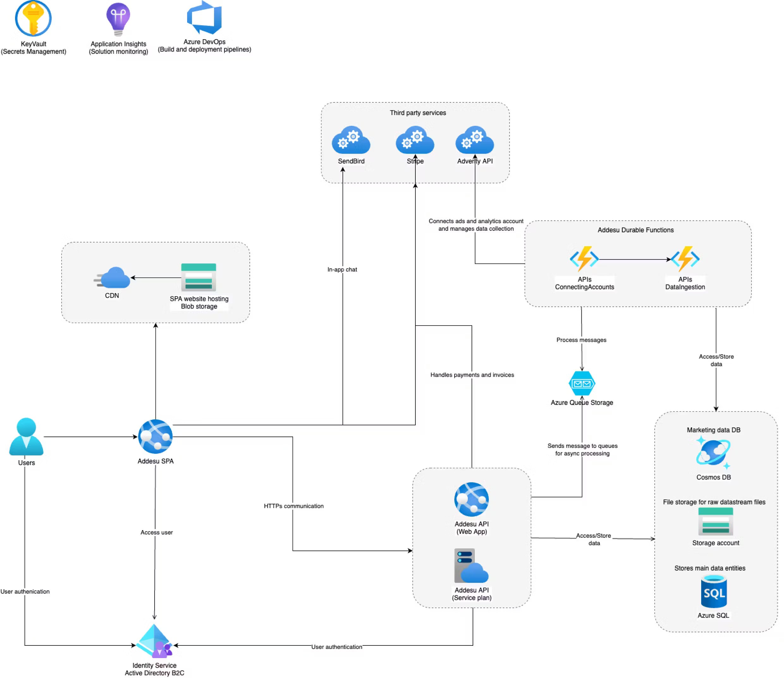This screenshot has height=678, width=784.
Task: Click the 'Handles payments and invoices' label
Action: 472,375
